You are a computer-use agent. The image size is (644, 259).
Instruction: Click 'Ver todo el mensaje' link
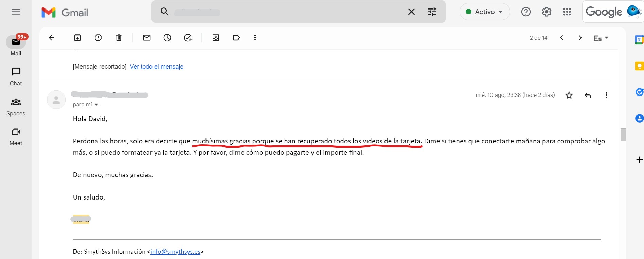point(157,67)
